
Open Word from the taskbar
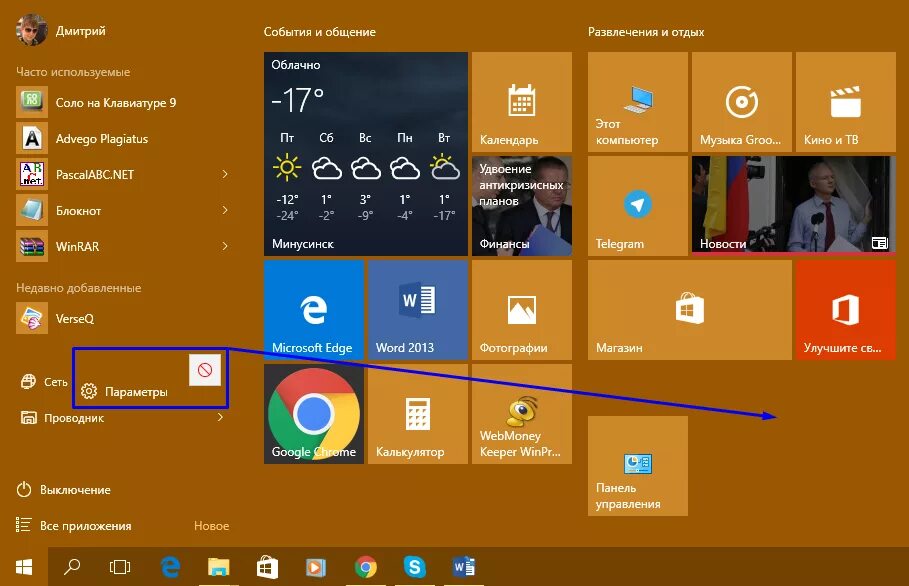tap(464, 567)
